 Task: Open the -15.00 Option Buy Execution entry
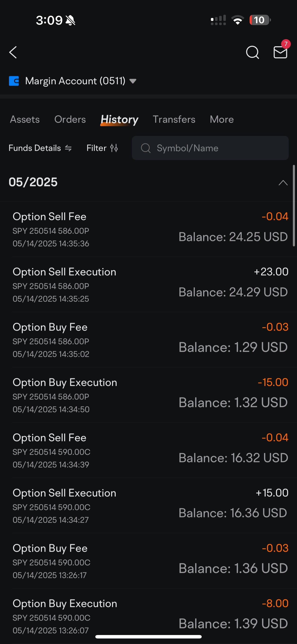(x=150, y=395)
